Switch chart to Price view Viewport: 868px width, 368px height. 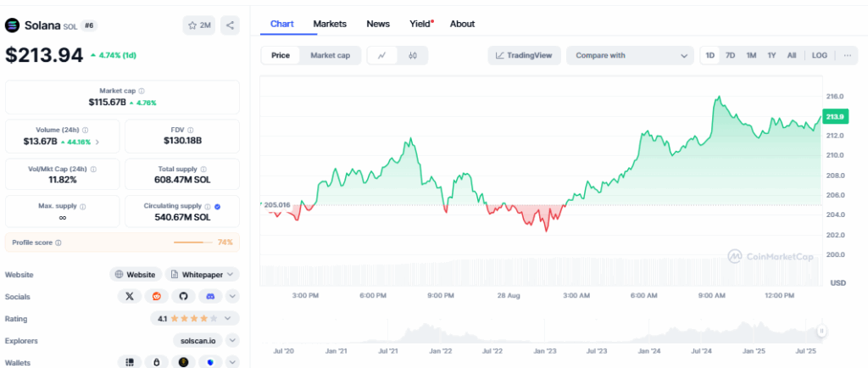tap(280, 55)
